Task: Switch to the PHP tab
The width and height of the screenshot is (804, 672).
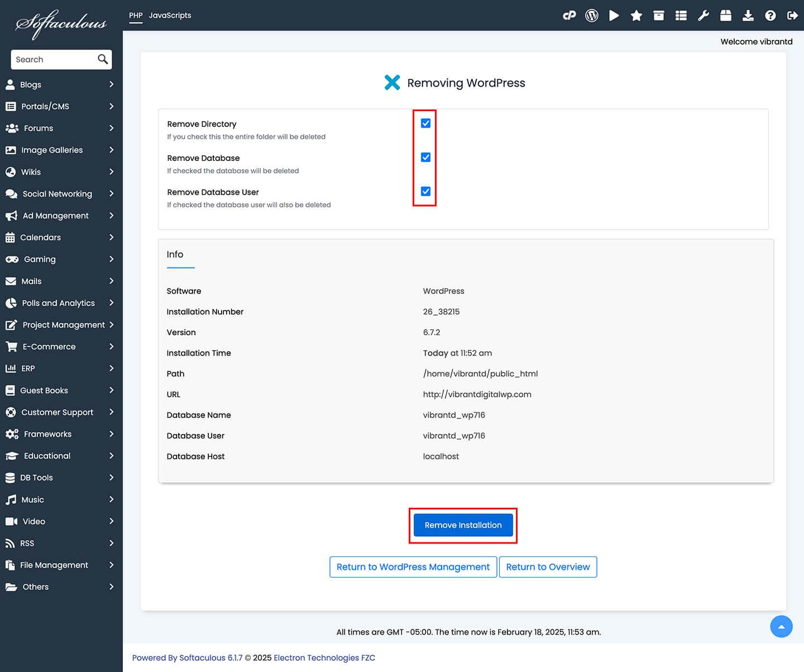Action: (136, 15)
